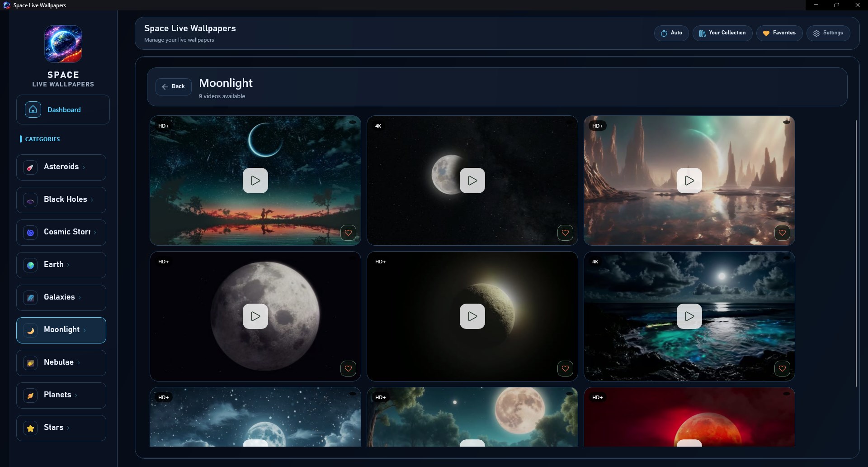Play the half moon in starfield wallpaper
This screenshot has width=868, height=467.
(x=472, y=181)
